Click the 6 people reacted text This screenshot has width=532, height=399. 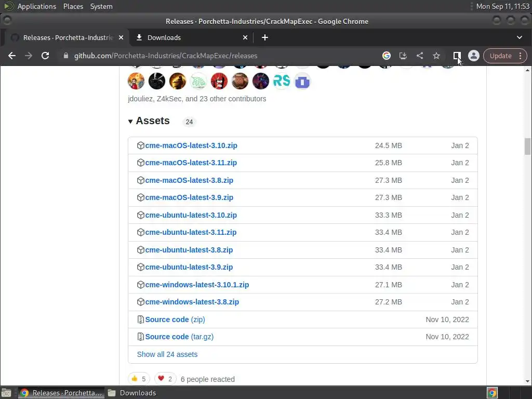point(208,379)
